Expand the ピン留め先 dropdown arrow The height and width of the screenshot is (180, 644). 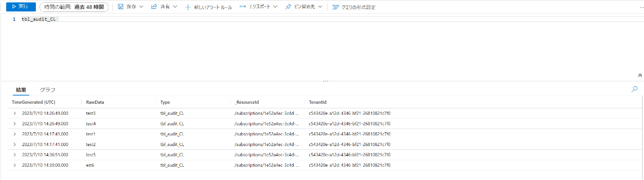click(320, 7)
